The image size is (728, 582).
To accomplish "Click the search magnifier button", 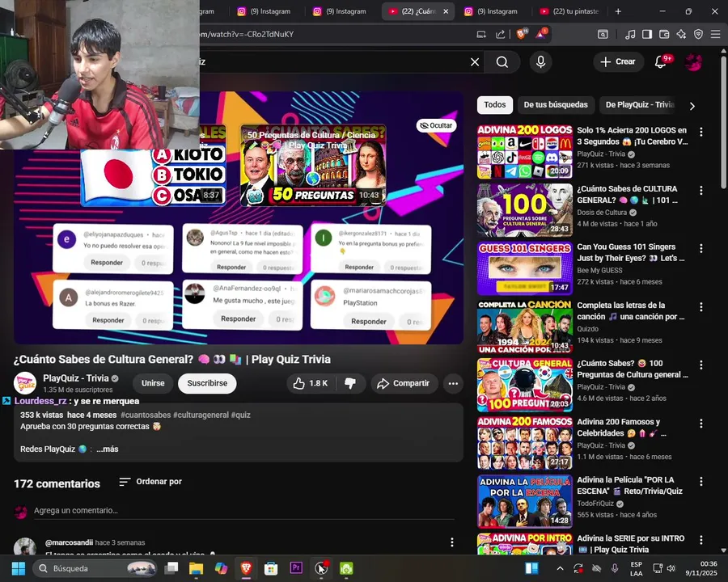I will 502,61.
